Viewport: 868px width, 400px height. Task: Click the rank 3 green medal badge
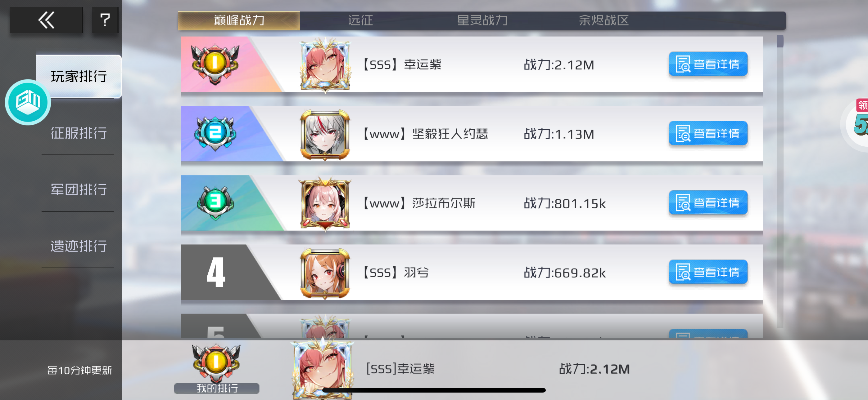[215, 202]
